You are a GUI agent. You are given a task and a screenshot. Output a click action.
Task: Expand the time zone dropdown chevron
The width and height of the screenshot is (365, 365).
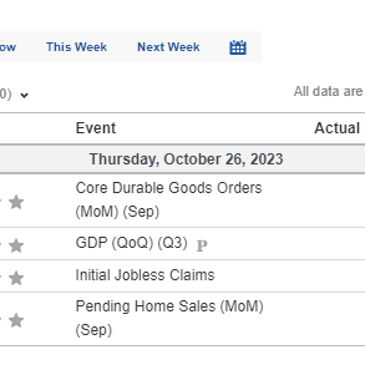(x=24, y=96)
